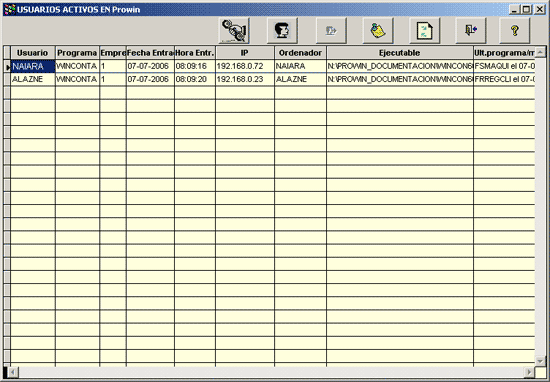Click the executable path in NAIARA's row
The width and height of the screenshot is (550, 382).
click(400, 66)
